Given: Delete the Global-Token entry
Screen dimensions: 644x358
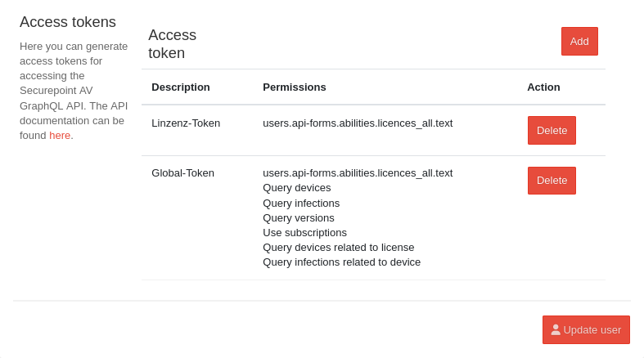Looking at the screenshot, I should click(x=552, y=181).
